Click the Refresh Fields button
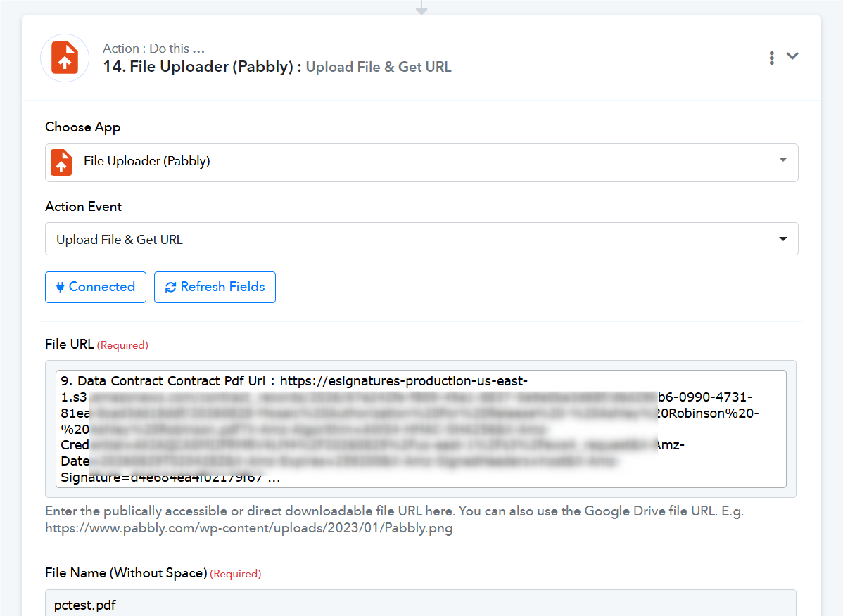Screen dimensions: 843x616 [x=215, y=288]
